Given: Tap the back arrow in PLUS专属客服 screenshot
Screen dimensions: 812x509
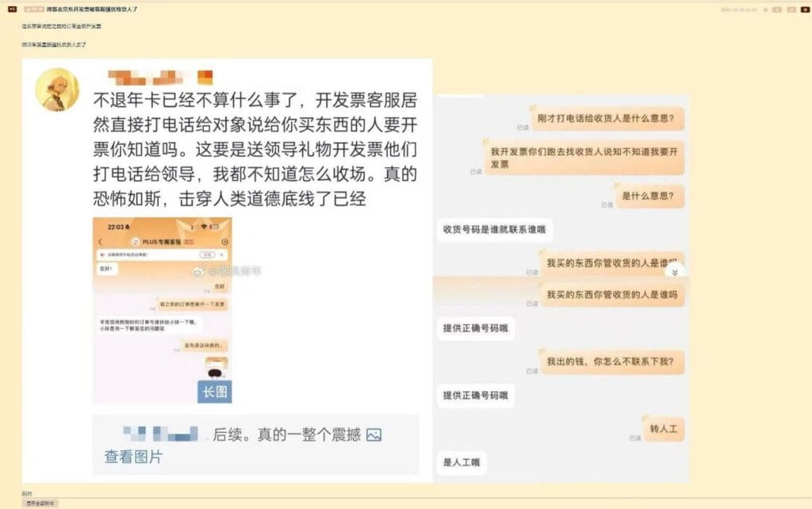Looking at the screenshot, I should coord(100,241).
